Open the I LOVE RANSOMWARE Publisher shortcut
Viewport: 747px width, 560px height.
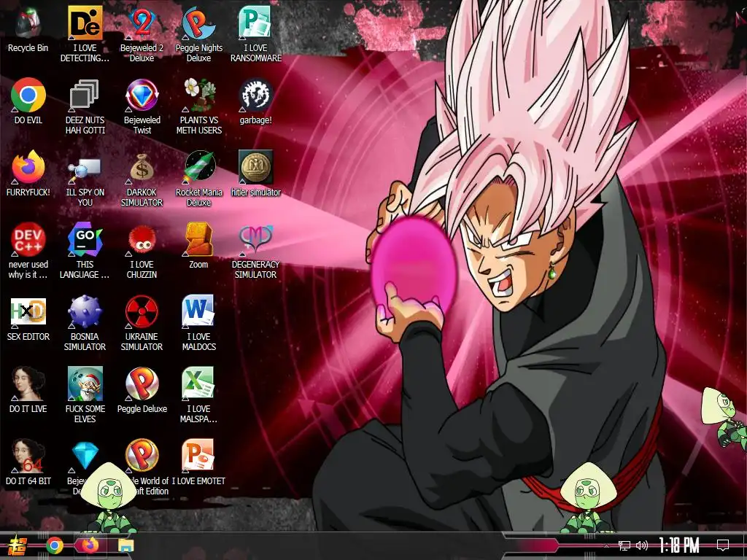pos(256,35)
